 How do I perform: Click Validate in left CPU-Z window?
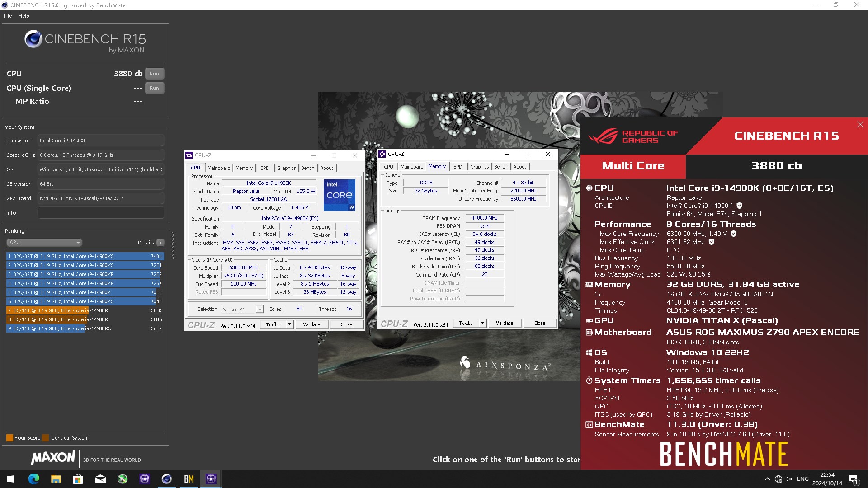[311, 324]
